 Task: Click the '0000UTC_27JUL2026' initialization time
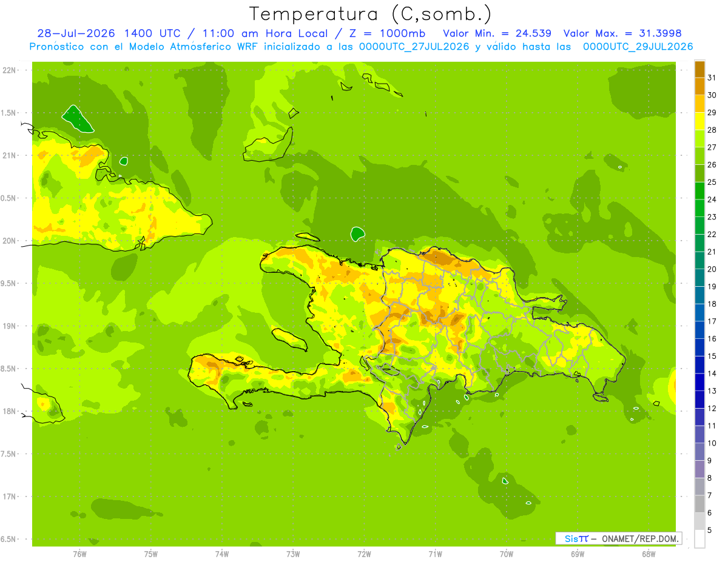tap(414, 47)
